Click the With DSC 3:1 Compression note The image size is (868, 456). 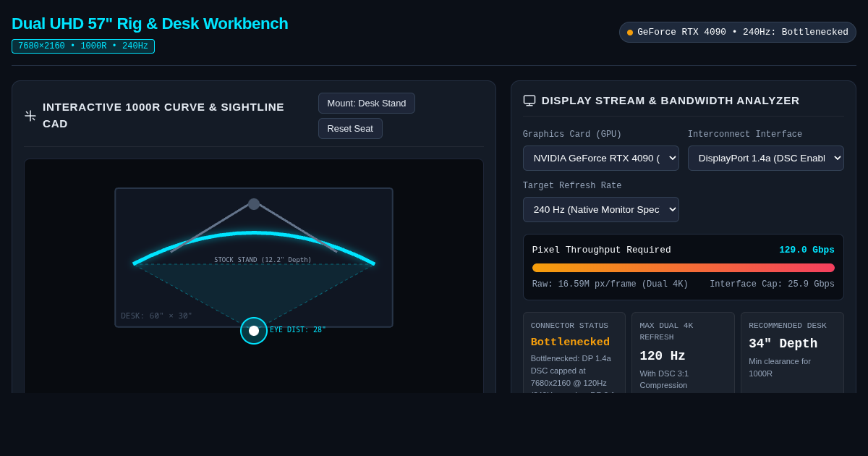tap(664, 379)
